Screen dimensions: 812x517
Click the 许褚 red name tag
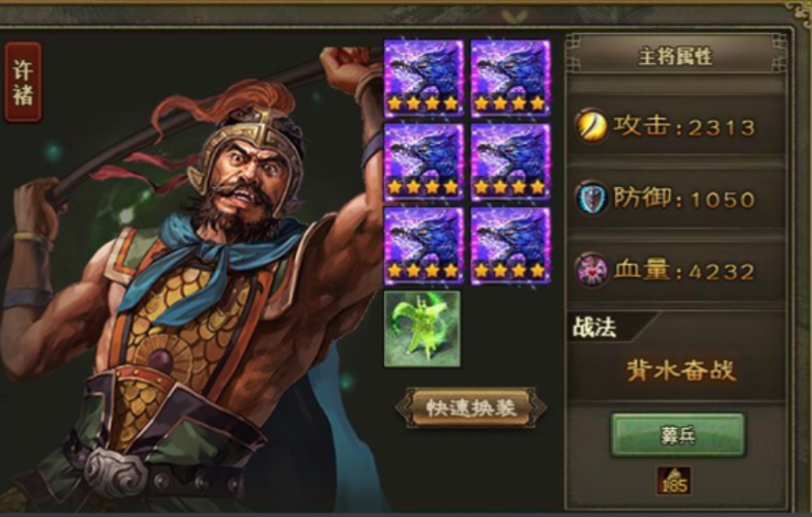(23, 82)
